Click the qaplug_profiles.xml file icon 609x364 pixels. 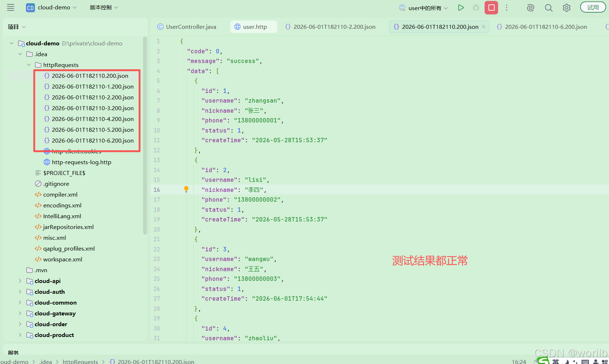38,248
